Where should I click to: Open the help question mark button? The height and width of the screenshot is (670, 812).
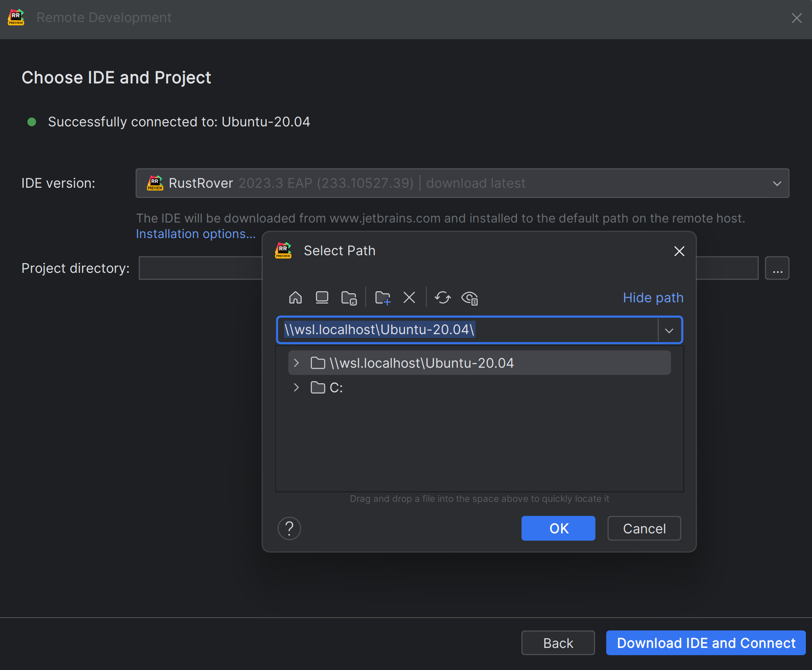tap(289, 528)
